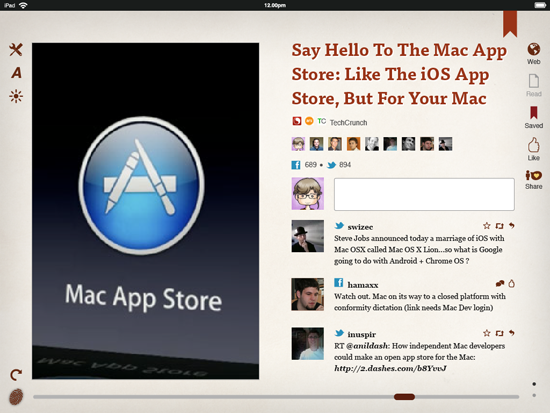Image resolution: width=550 pixels, height=413 pixels.
Task: Open hamaxx's profile name
Action: point(363,285)
